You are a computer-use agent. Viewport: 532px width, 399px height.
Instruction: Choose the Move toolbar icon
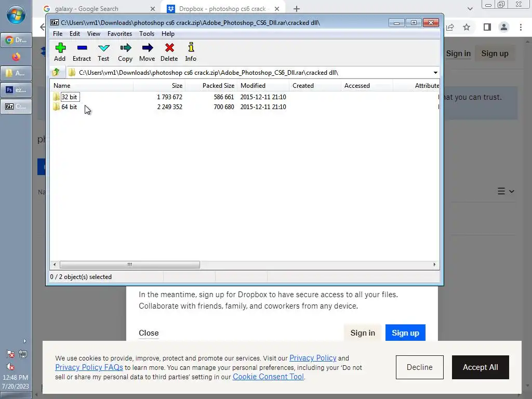147,52
